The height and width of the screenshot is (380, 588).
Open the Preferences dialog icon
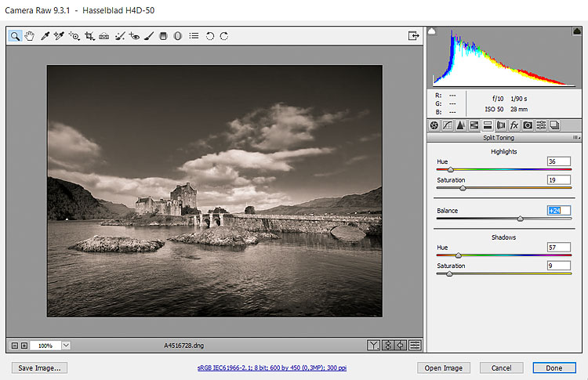click(194, 36)
